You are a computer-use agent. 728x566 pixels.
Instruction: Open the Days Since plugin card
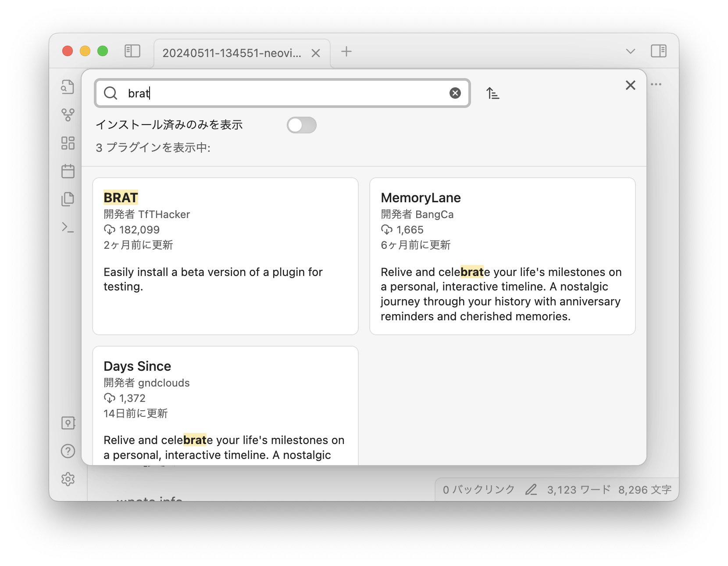225,405
